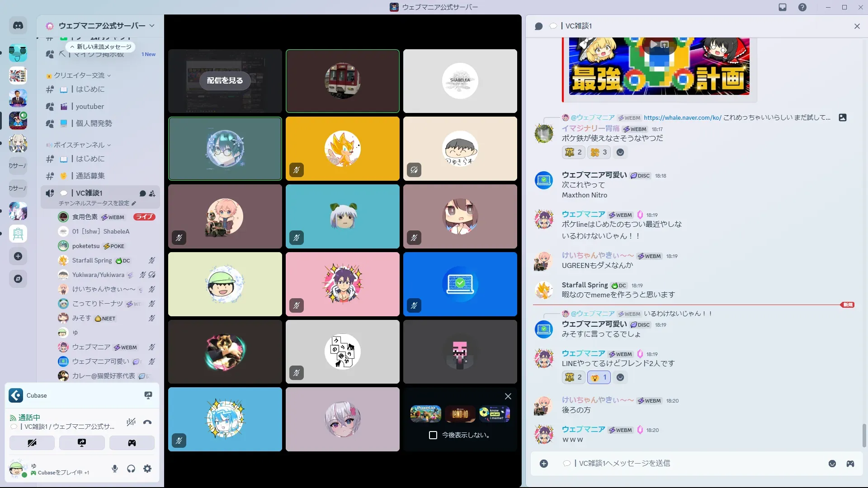This screenshot has width=868, height=488.
Task: Click the Explore servers compass icon
Action: pyautogui.click(x=18, y=279)
